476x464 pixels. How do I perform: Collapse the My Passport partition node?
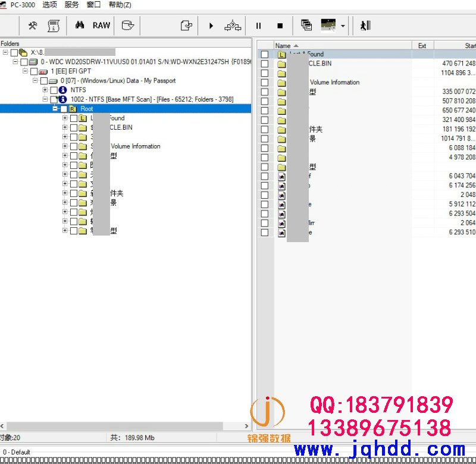[35, 80]
